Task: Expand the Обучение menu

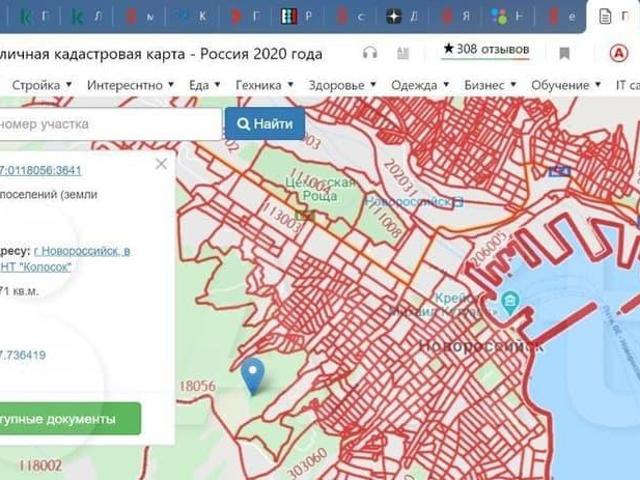Action: click(x=566, y=85)
